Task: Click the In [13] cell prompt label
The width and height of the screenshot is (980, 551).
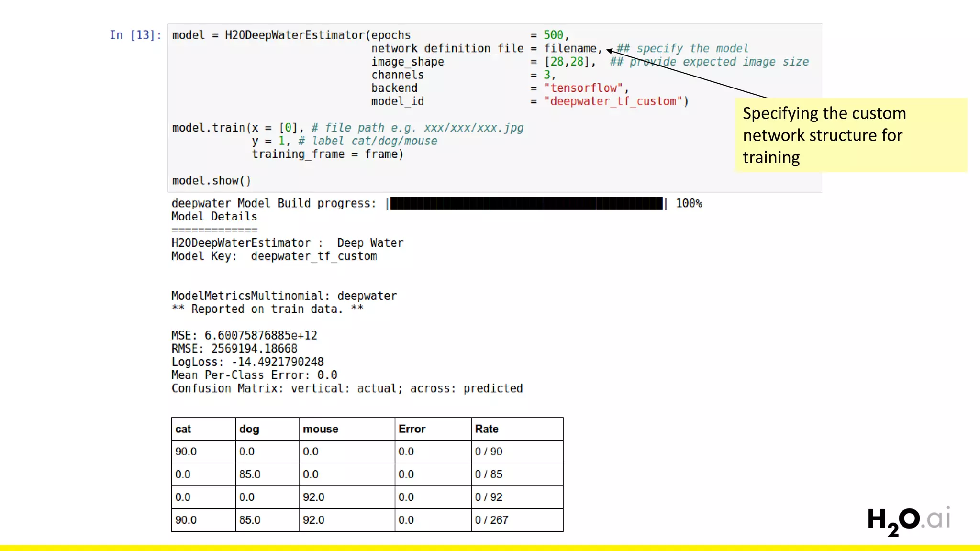Action: [x=135, y=35]
